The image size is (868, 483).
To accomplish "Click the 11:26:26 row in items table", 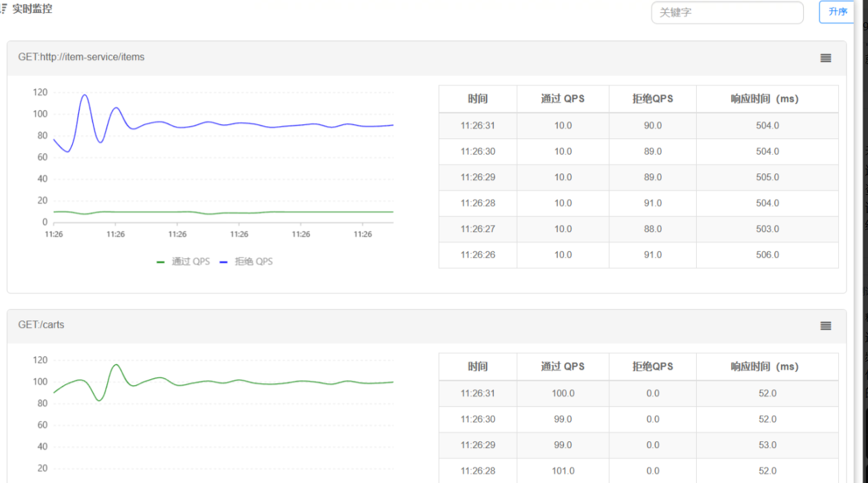I will pyautogui.click(x=478, y=255).
